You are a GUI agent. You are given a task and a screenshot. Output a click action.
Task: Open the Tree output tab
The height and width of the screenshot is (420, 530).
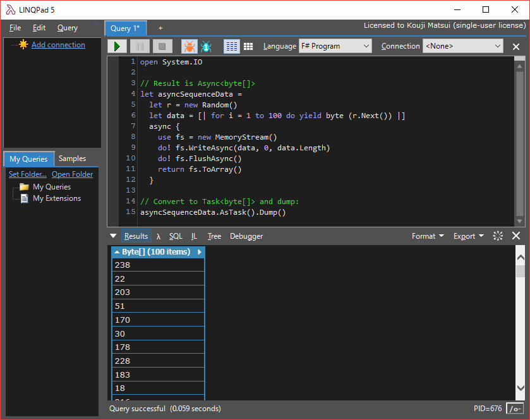click(214, 236)
